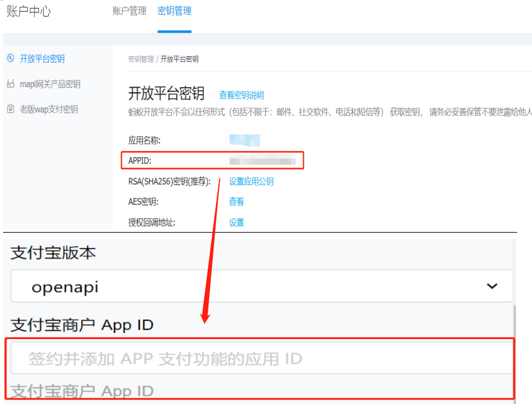Click the RSA(SHA256)密钥(推荐) label

169,181
